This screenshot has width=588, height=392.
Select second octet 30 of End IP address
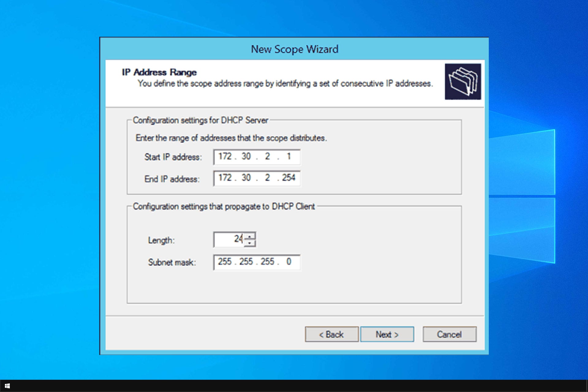pyautogui.click(x=246, y=178)
